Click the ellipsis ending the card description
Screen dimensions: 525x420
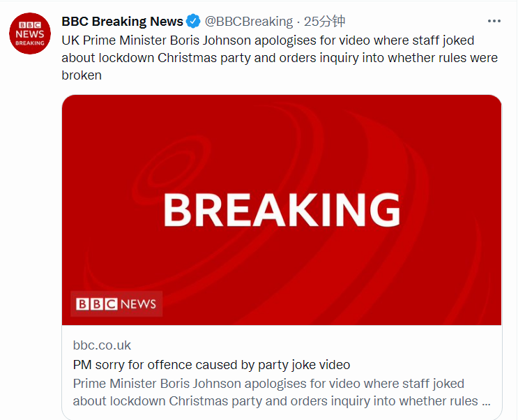486,402
